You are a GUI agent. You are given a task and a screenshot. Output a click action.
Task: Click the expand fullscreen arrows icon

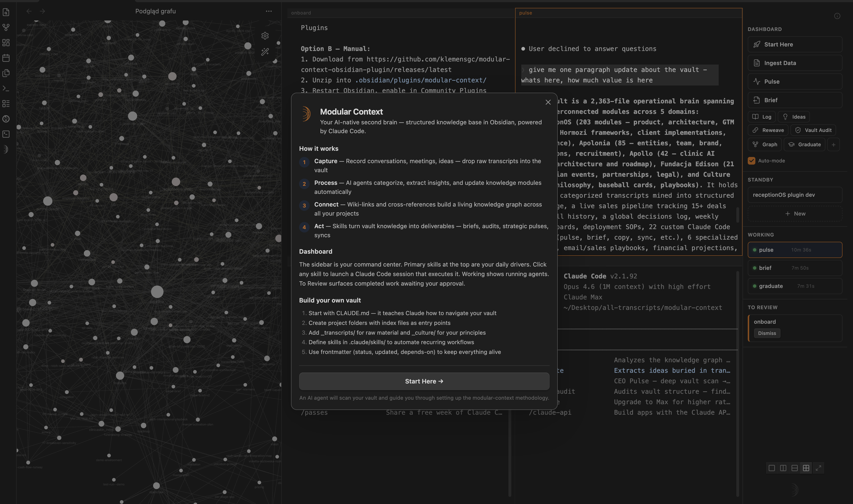point(818,468)
